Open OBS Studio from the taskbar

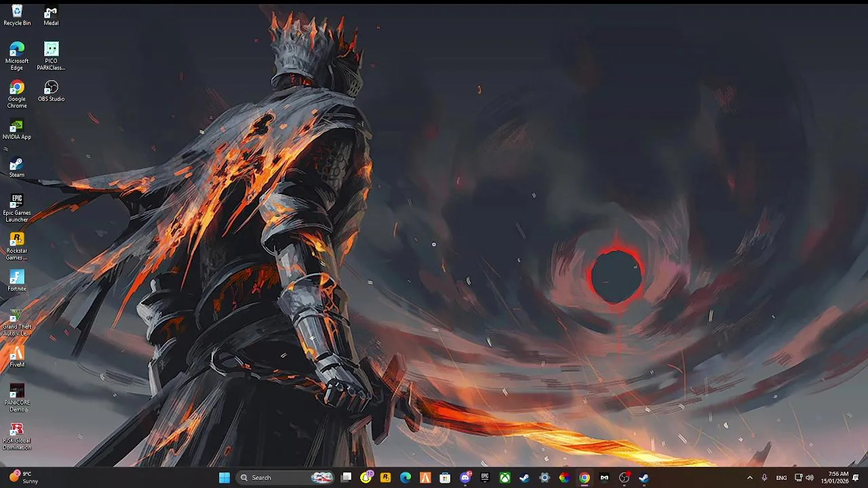(624, 478)
